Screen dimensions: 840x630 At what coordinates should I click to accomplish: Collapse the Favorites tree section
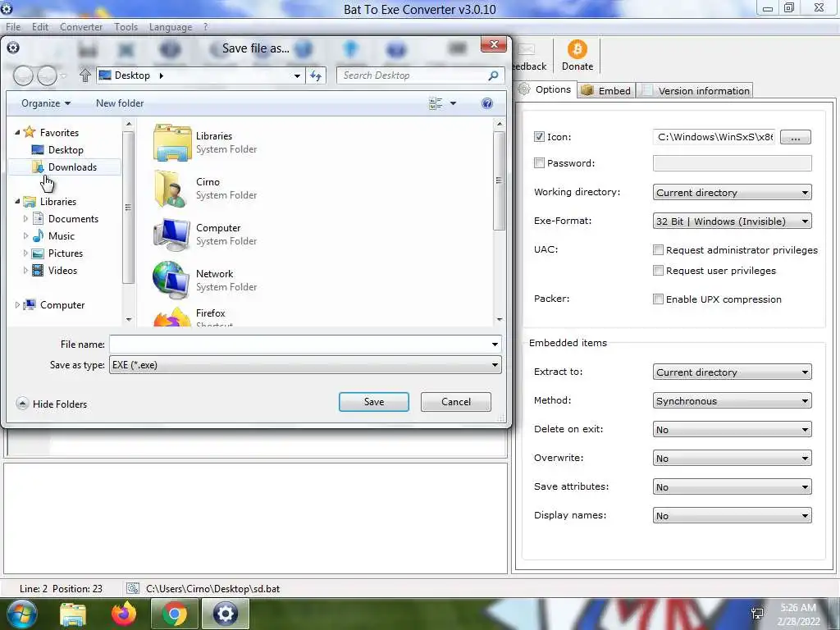coord(17,132)
